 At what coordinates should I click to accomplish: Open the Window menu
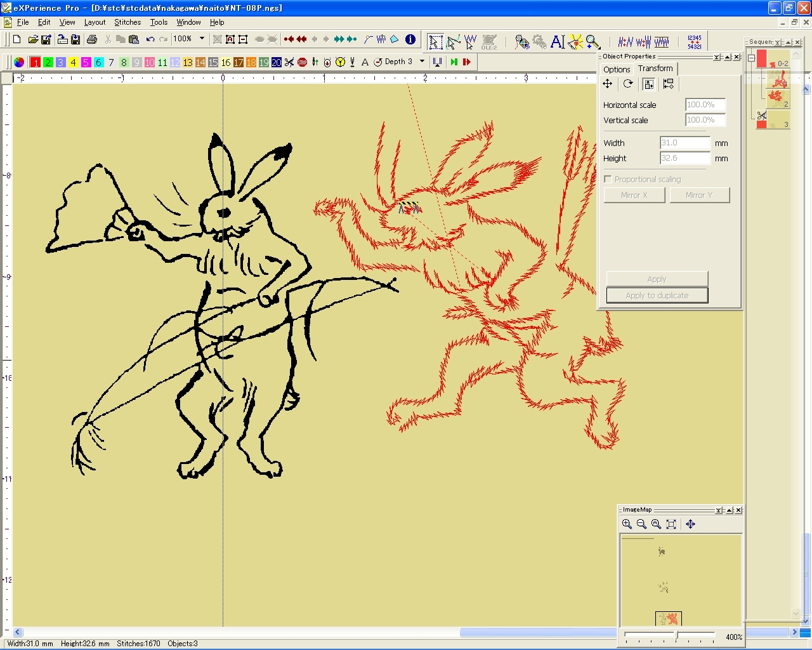click(188, 22)
